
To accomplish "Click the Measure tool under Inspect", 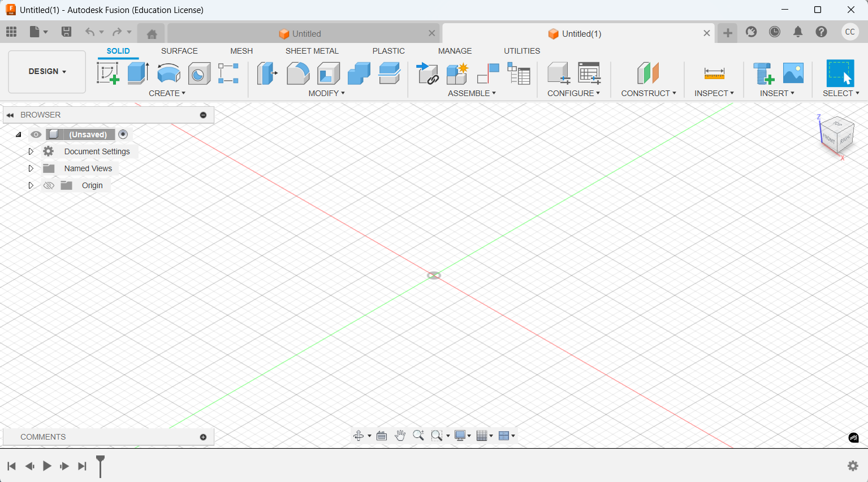I will [x=714, y=73].
